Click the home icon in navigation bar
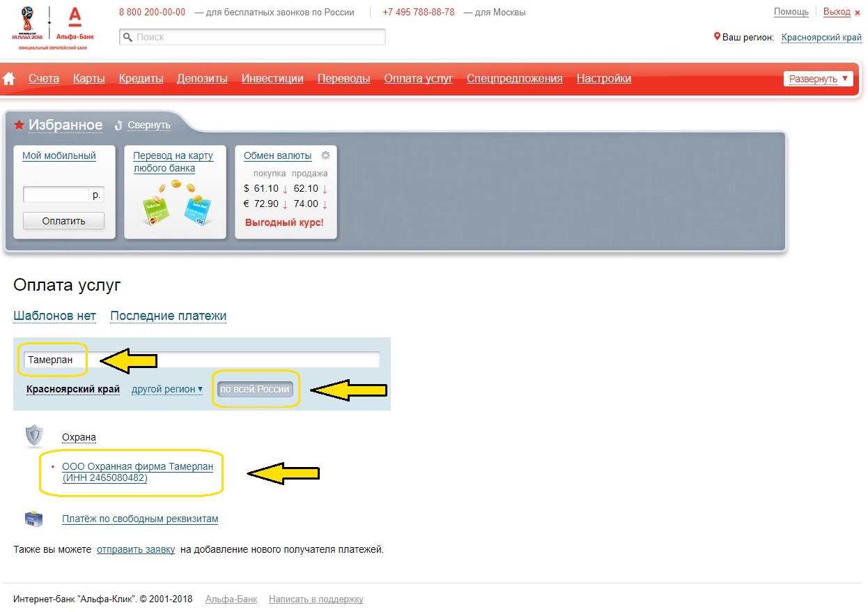Viewport: 868px width, 612px height. [9, 79]
